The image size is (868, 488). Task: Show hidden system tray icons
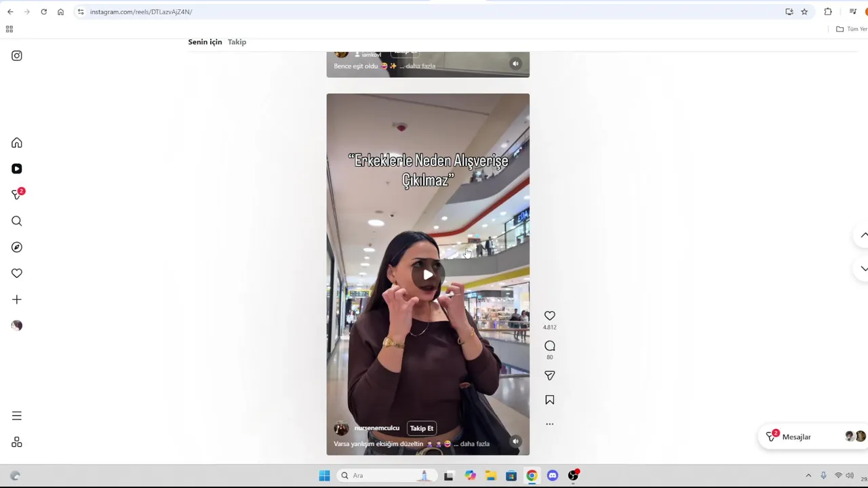808,476
